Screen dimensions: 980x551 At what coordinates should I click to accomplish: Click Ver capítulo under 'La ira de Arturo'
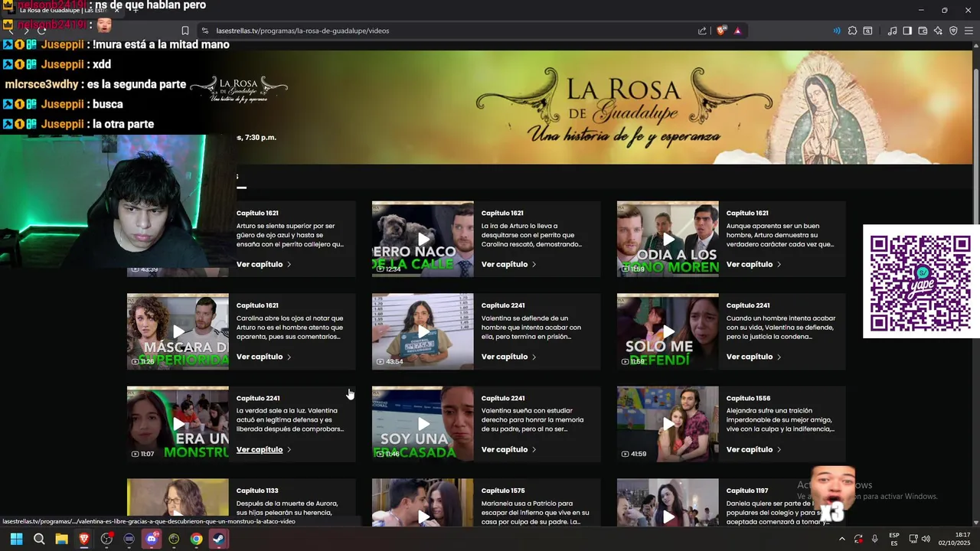(505, 264)
